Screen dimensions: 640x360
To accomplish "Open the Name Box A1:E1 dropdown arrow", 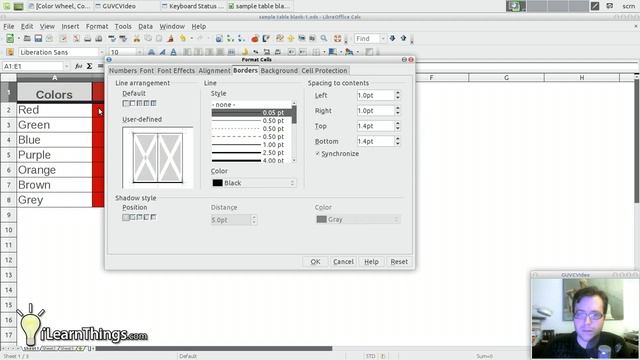I will click(x=67, y=66).
